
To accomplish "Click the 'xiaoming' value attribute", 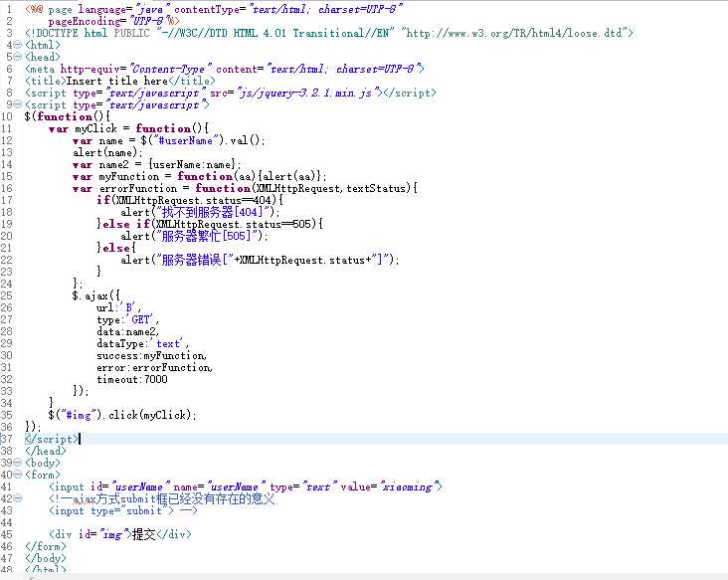I will [406, 487].
